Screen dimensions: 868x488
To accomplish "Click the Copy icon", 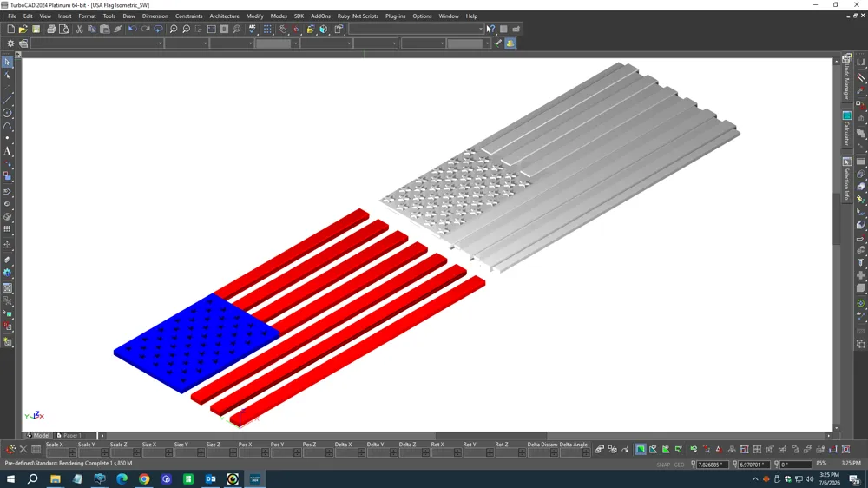I will point(92,29).
